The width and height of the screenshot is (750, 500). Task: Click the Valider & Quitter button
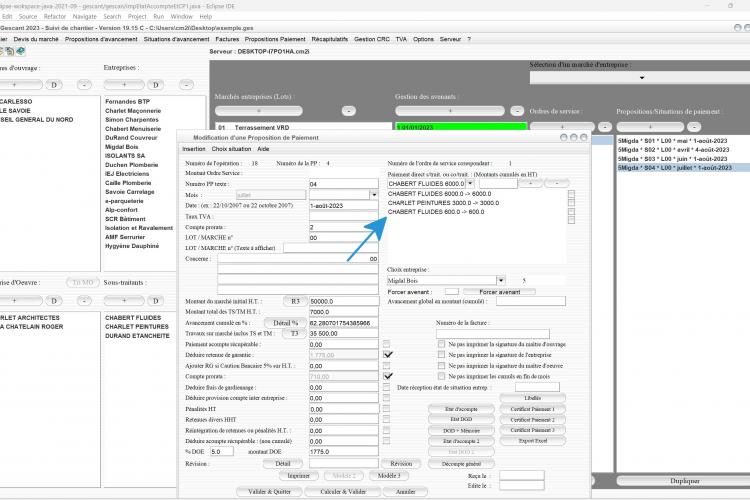click(x=269, y=491)
